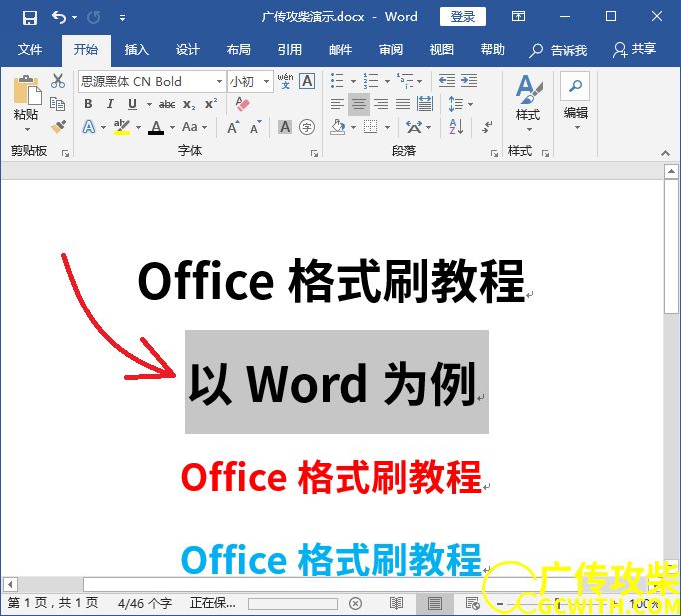Justify paragraph text
Image resolution: width=681 pixels, height=616 pixels.
[403, 104]
